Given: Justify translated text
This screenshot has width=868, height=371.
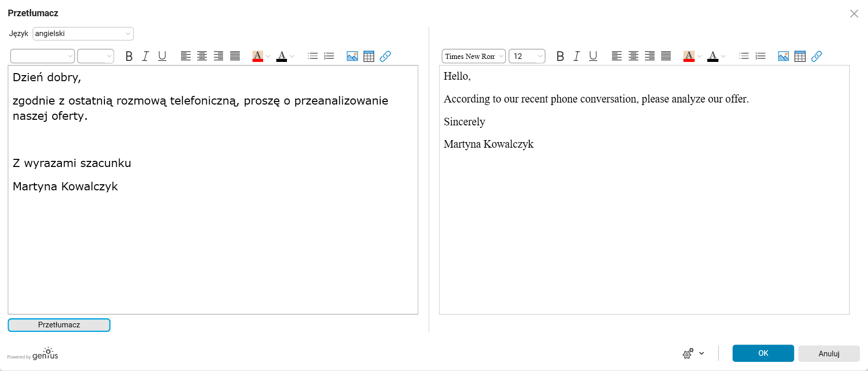Looking at the screenshot, I should click(x=666, y=56).
